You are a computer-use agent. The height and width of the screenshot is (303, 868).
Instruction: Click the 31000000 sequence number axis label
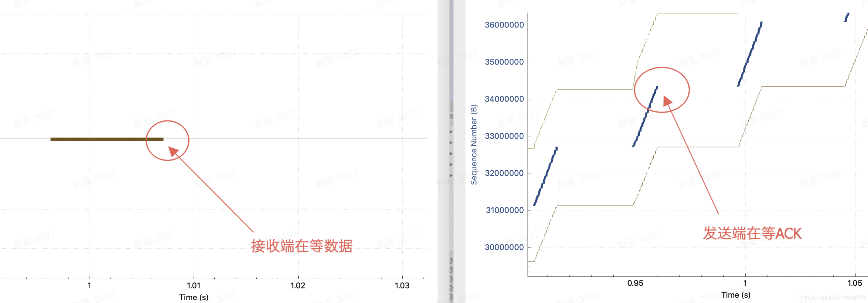click(x=504, y=210)
